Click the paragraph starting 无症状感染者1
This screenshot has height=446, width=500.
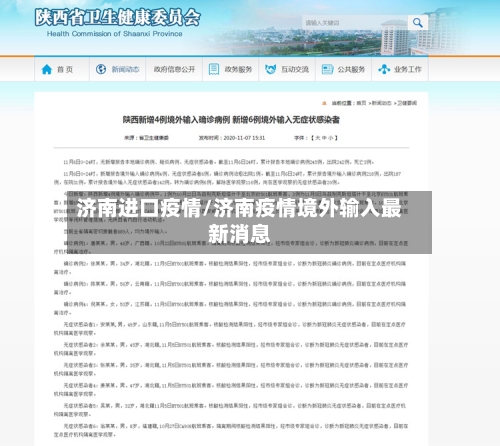click(231, 329)
